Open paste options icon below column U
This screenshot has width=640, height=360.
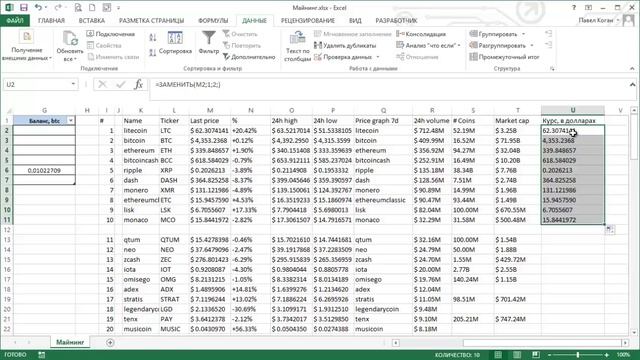610,230
